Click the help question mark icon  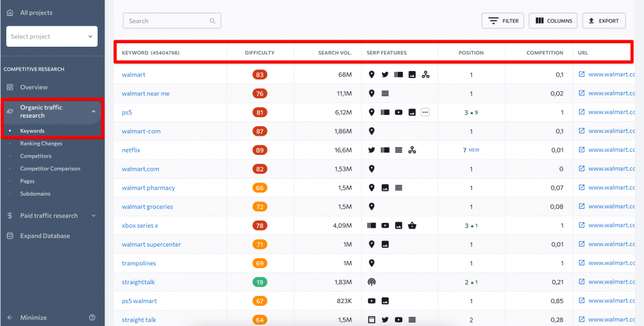(x=92, y=318)
